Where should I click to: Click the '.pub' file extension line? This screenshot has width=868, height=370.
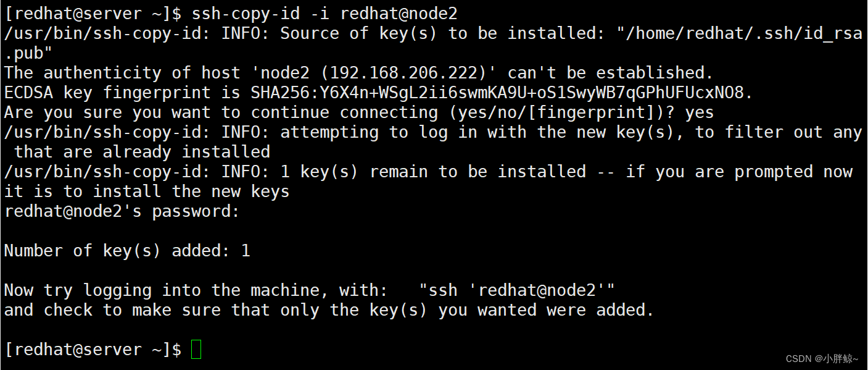28,53
